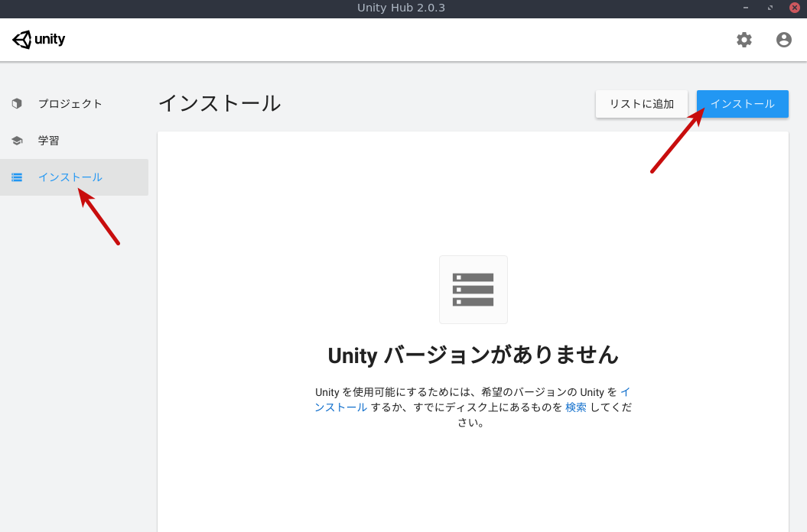
Task: Click the インストール page heading
Action: click(220, 103)
